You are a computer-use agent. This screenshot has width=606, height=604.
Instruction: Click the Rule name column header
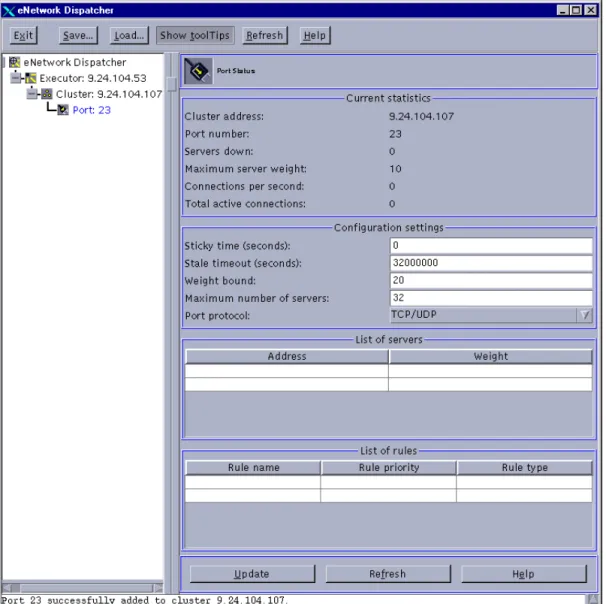[253, 468]
